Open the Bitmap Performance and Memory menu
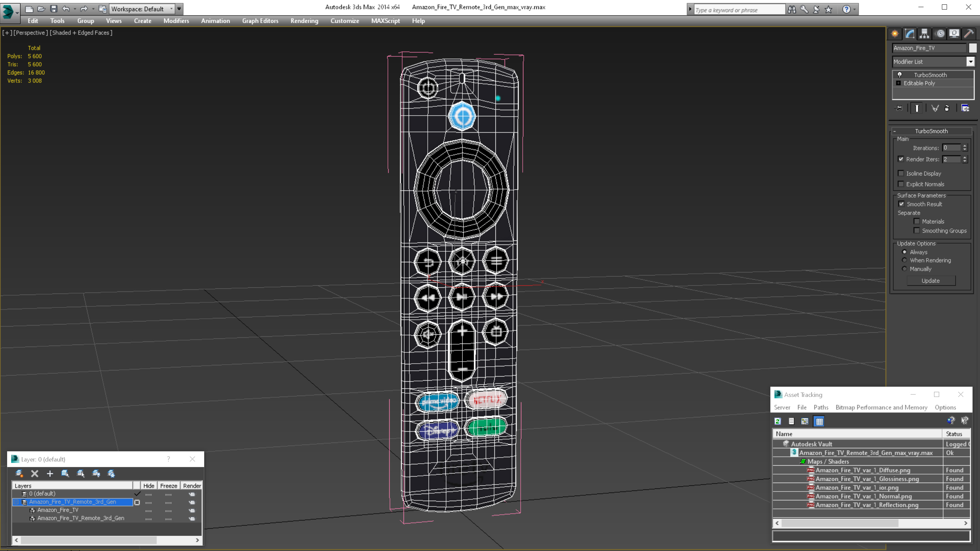980x551 pixels. [881, 407]
